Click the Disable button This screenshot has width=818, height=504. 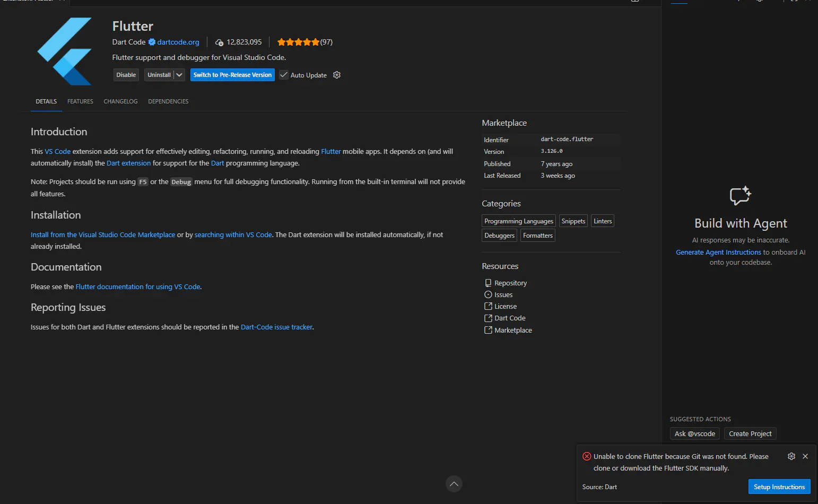click(126, 75)
